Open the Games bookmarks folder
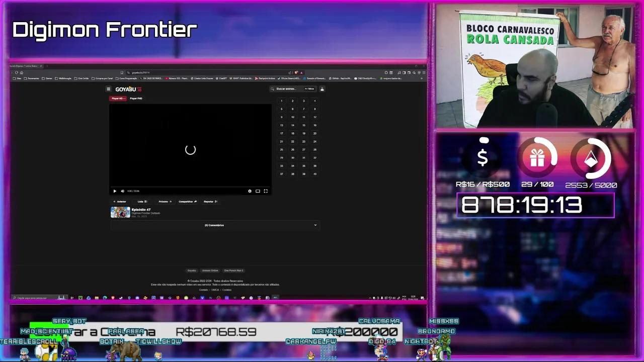 click(x=47, y=78)
